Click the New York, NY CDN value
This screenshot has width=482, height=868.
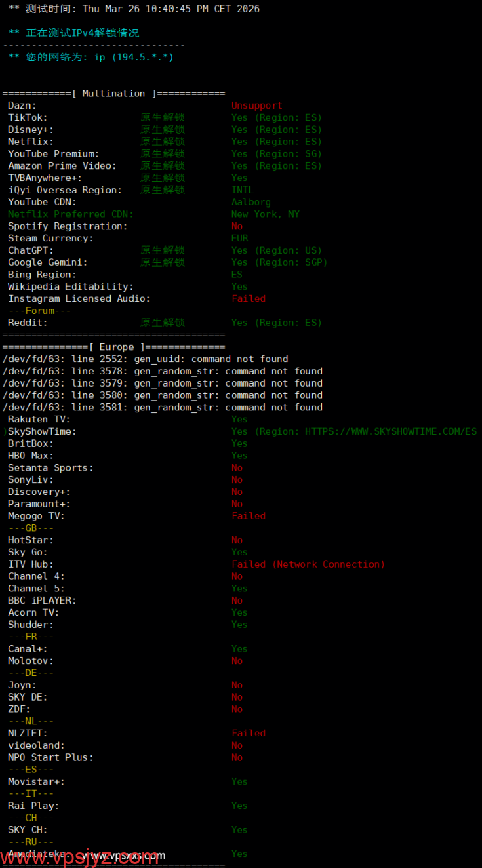click(x=265, y=214)
